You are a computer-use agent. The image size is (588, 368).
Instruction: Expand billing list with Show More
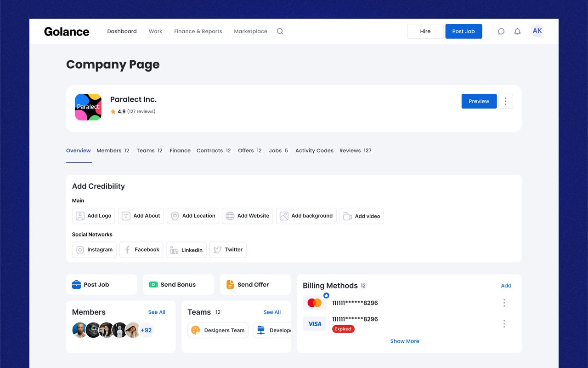coord(405,341)
